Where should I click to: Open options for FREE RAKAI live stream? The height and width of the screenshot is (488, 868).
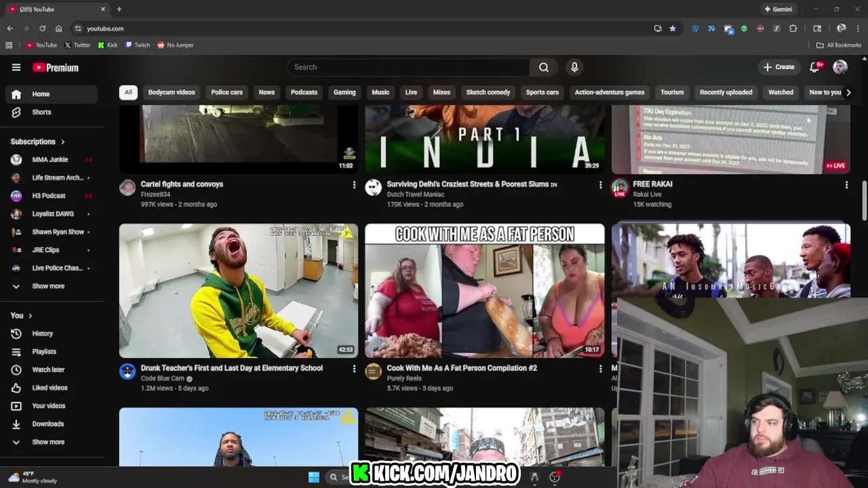(846, 184)
